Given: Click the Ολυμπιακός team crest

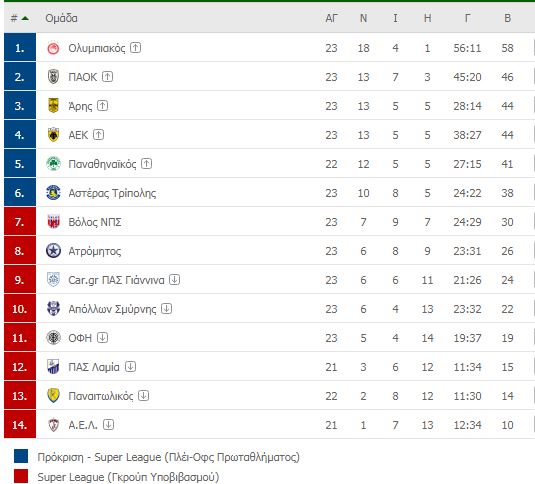Looking at the screenshot, I should point(53,48).
